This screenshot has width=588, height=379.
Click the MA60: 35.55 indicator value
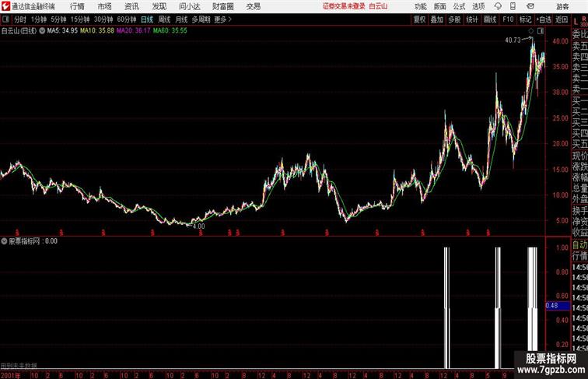(x=170, y=31)
